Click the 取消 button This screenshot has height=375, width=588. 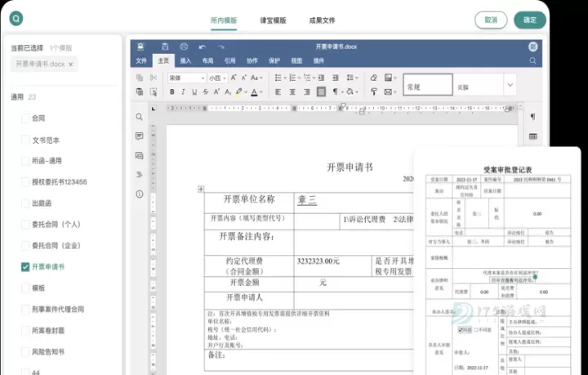(491, 20)
